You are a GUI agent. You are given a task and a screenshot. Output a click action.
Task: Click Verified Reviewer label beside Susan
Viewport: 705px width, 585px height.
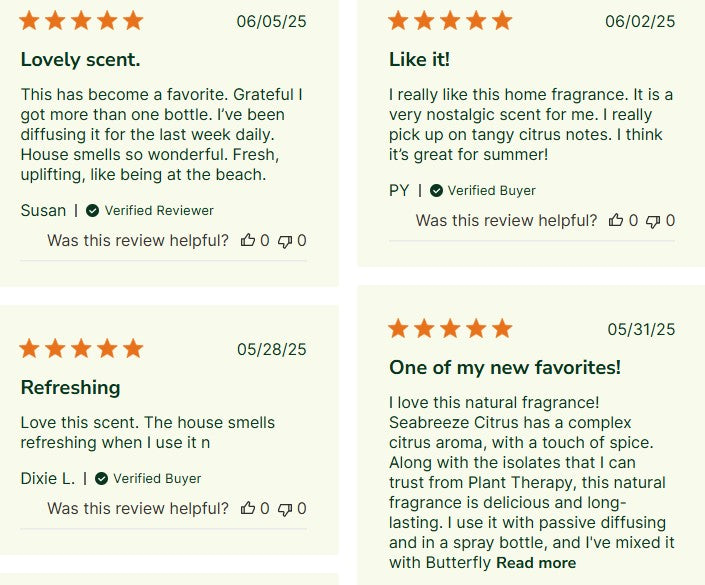(x=159, y=210)
